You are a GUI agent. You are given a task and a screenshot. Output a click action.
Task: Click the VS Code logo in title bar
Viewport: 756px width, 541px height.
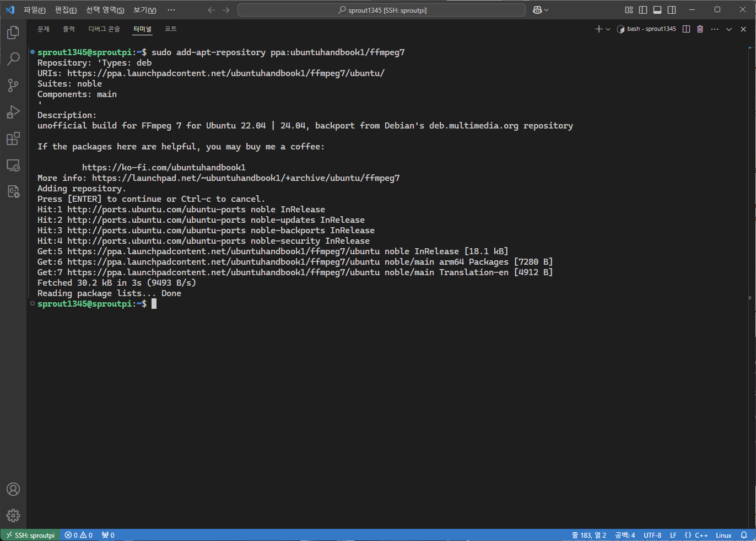tap(10, 10)
